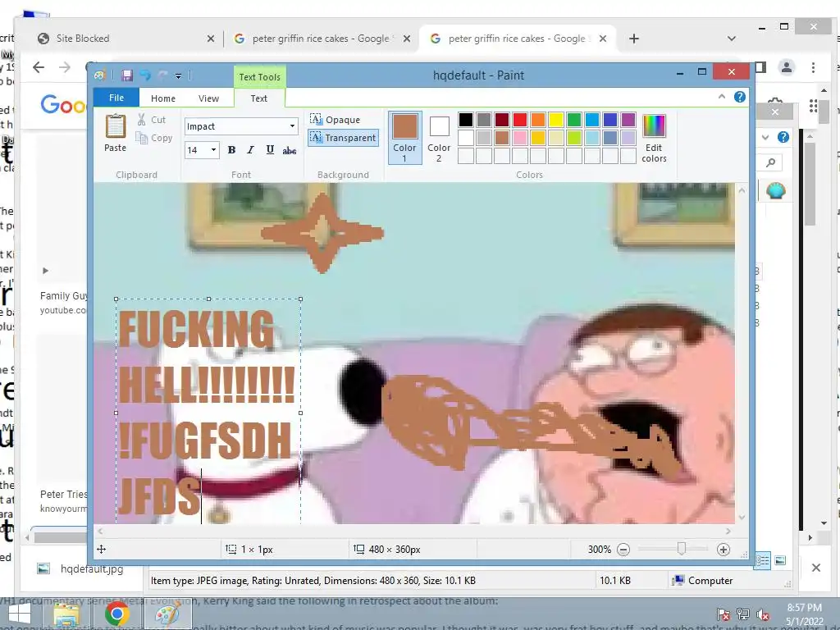Open the clock showing 8:57 PM
The width and height of the screenshot is (840, 630).
click(x=805, y=614)
